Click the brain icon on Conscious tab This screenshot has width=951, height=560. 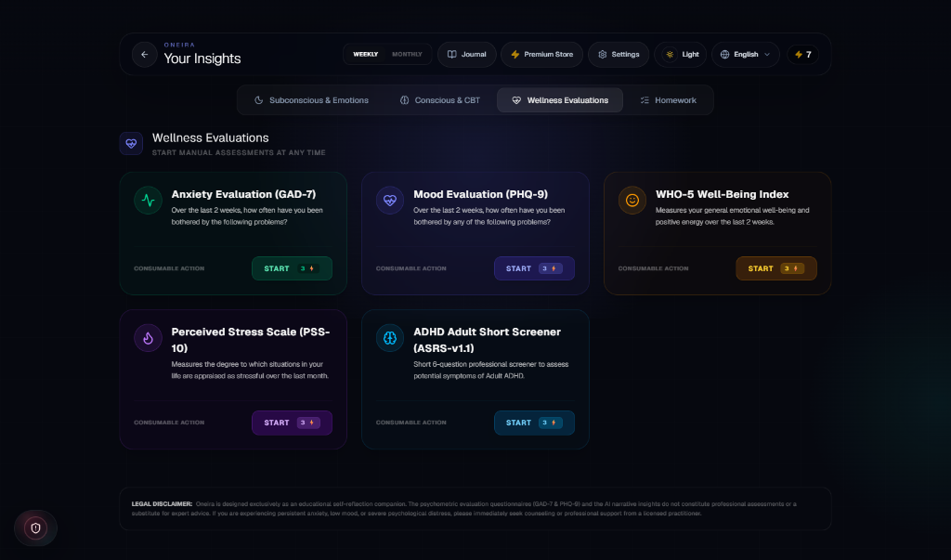pyautogui.click(x=405, y=100)
